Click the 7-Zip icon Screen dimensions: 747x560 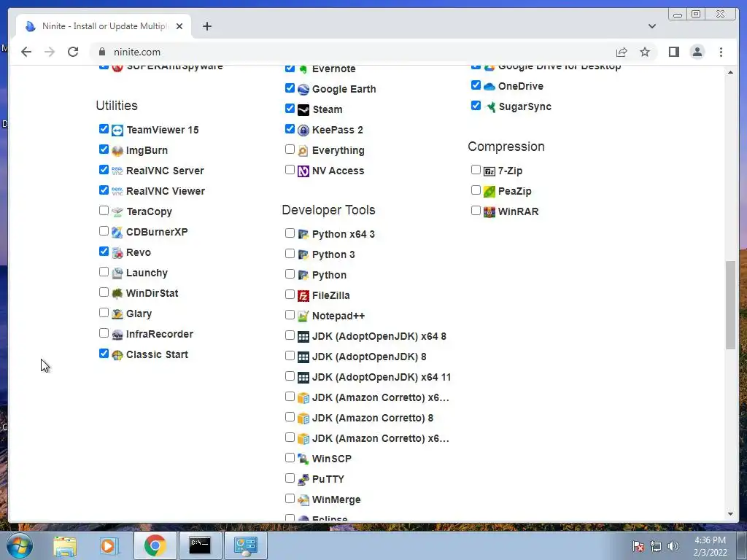click(489, 171)
